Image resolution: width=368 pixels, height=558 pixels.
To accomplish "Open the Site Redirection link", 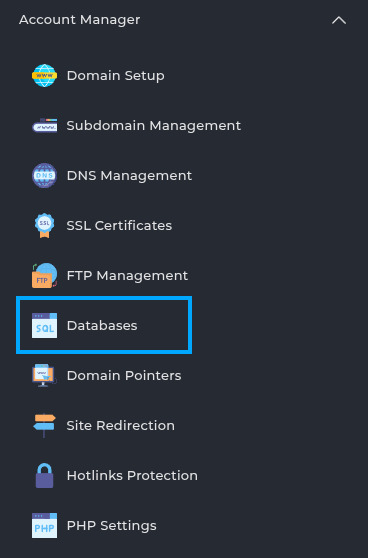I will pos(121,426).
